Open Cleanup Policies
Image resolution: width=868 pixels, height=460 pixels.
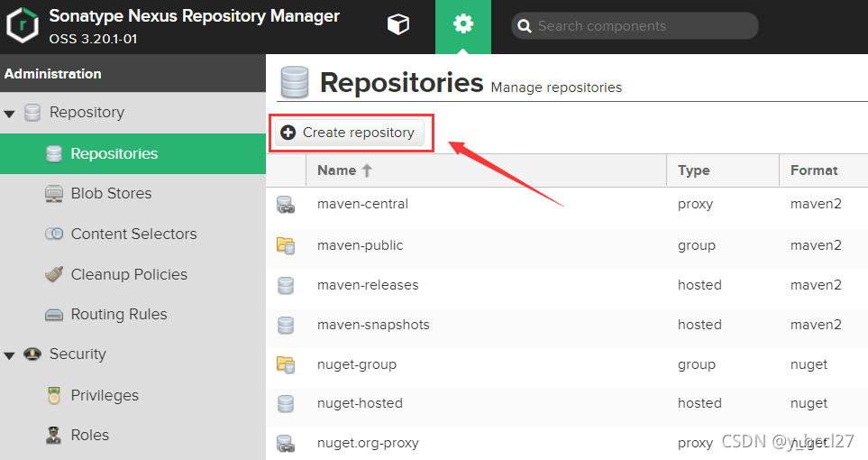(x=129, y=274)
